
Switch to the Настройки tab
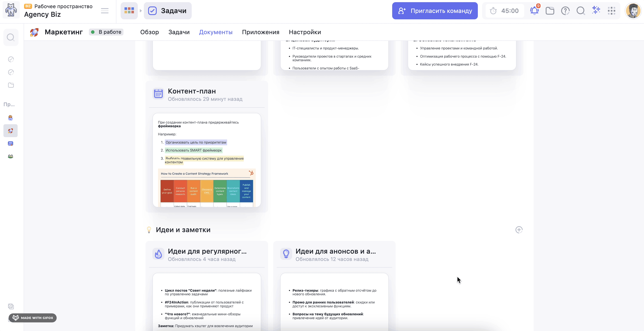[305, 32]
